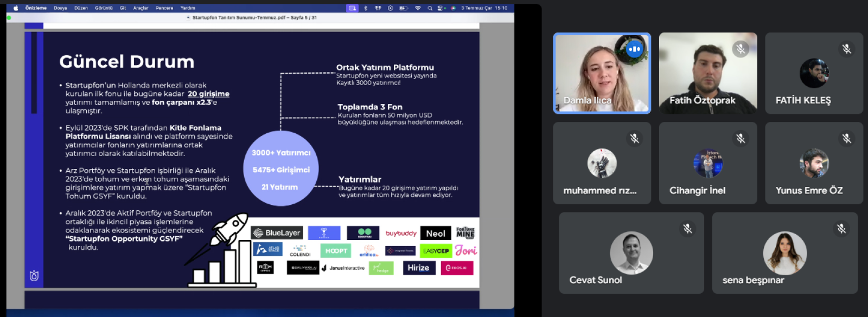
Task: Click muhammed rız... profile avatar
Action: pyautogui.click(x=602, y=163)
